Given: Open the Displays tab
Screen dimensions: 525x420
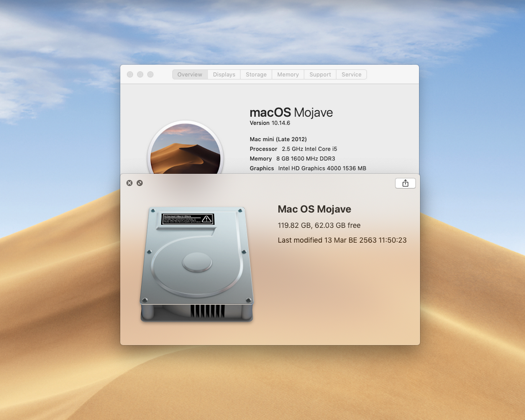Looking at the screenshot, I should tap(224, 75).
